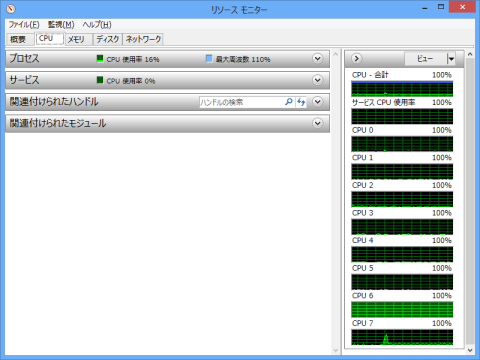The width and height of the screenshot is (480, 360).
Task: Click the CPU 使用率 16% label text
Action: 133,59
